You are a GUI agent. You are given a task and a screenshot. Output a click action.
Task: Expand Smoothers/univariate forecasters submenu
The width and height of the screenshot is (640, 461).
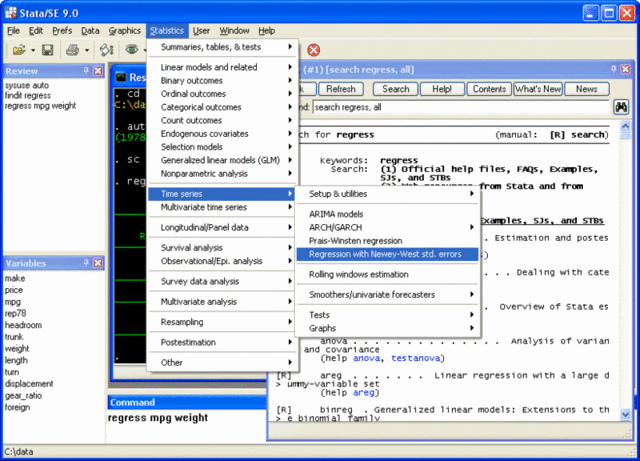[x=388, y=294]
